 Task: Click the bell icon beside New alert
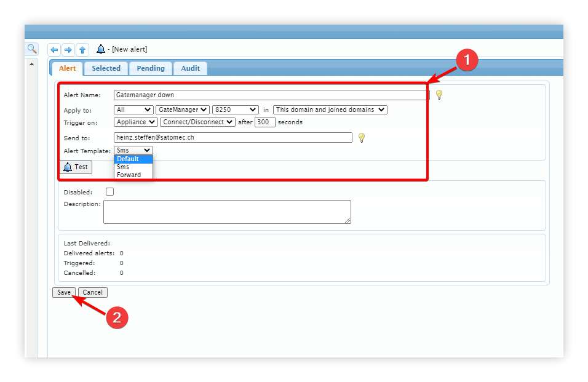(x=100, y=49)
